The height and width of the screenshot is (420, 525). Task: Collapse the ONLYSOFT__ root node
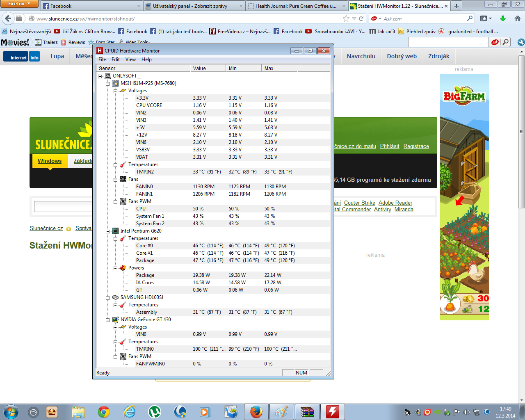(x=100, y=76)
